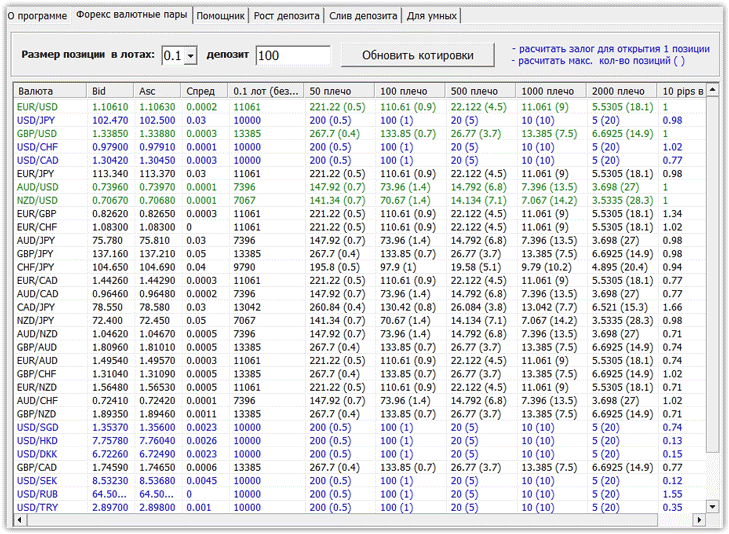Go to the Рост депозита tab

pos(287,16)
